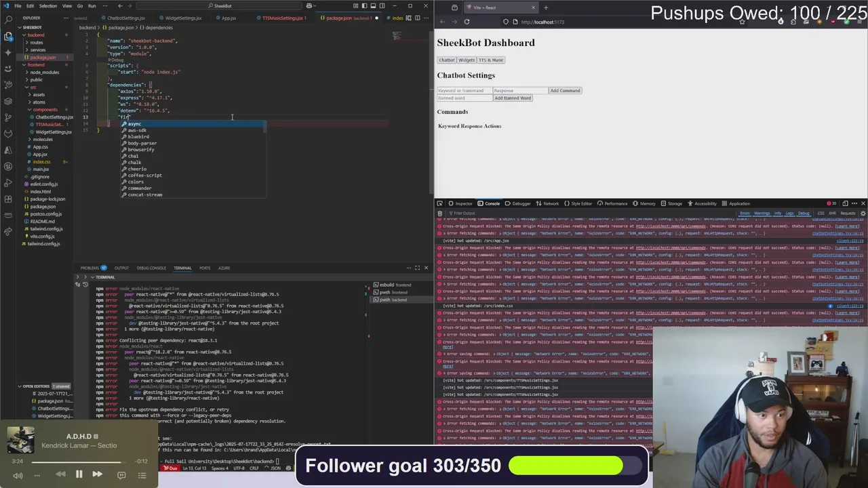Open the Style Editor devtools tab
Screen dimensions: 868x488
pos(578,203)
